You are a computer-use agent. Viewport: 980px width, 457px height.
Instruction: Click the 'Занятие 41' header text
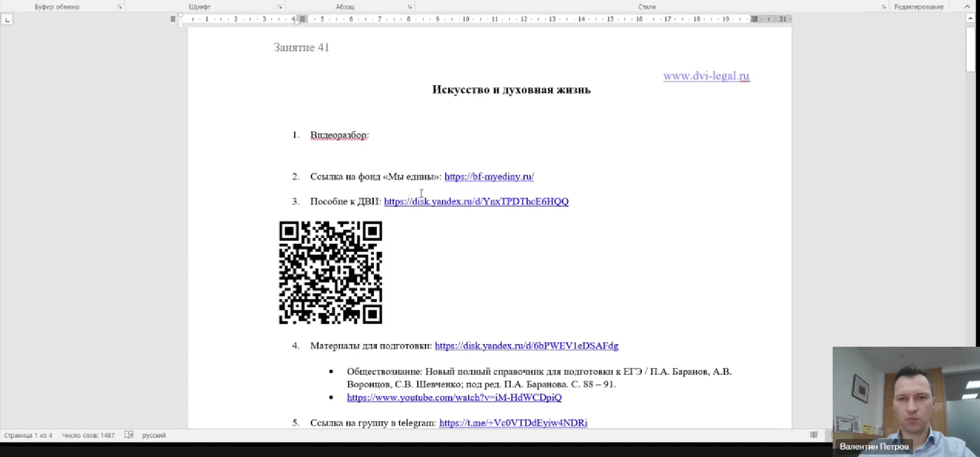click(x=301, y=48)
